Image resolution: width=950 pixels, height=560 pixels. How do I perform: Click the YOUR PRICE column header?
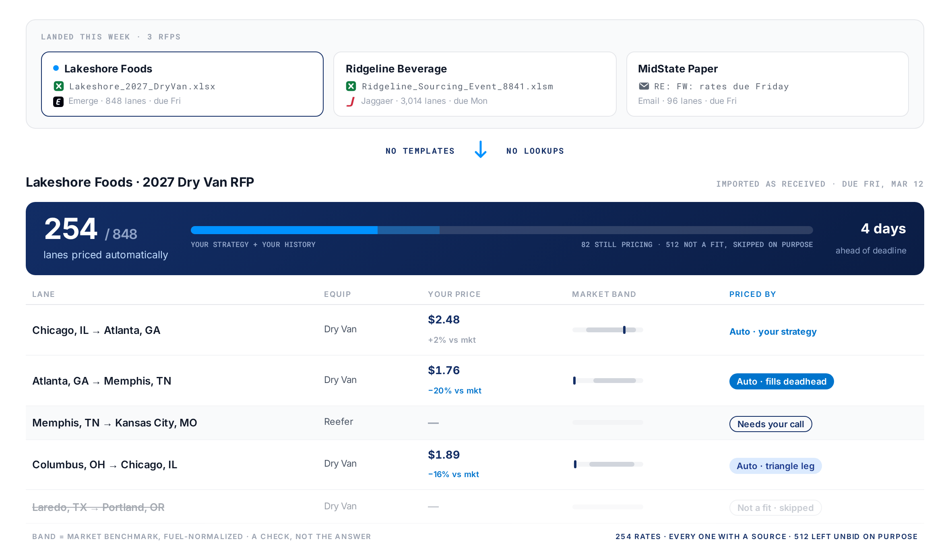454,294
